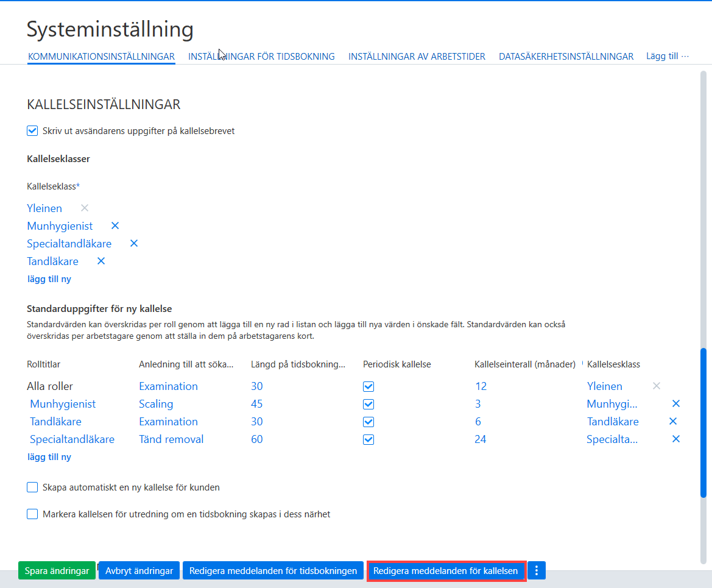The image size is (712, 588).
Task: Enable Skapa automatiskt en ny kallelse för kunden
Action: (x=32, y=487)
